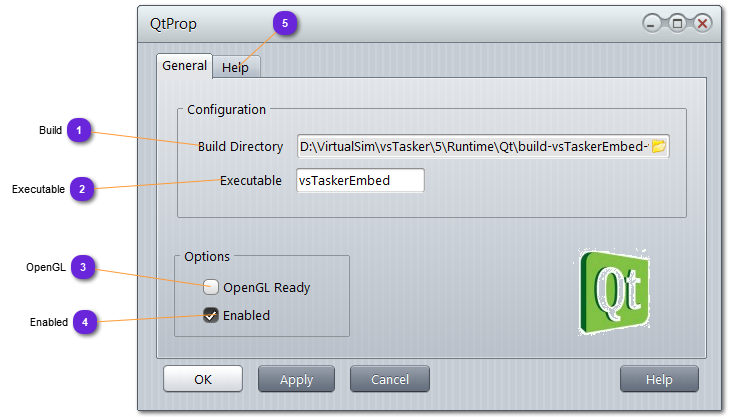This screenshot has height=420, width=731.
Task: Click the Apply button
Action: pyautogui.click(x=296, y=379)
